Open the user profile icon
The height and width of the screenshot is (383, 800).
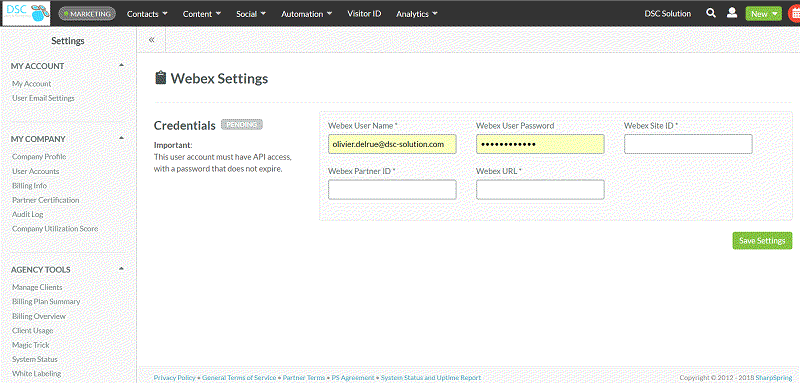click(732, 13)
